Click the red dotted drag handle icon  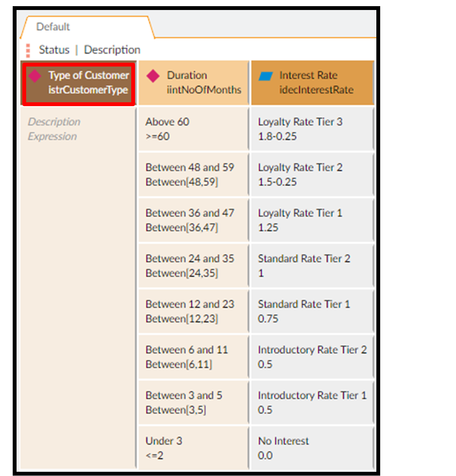(x=28, y=50)
